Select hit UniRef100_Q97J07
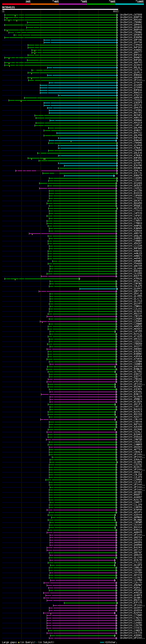This screenshot has height=644, width=146. click(x=131, y=550)
